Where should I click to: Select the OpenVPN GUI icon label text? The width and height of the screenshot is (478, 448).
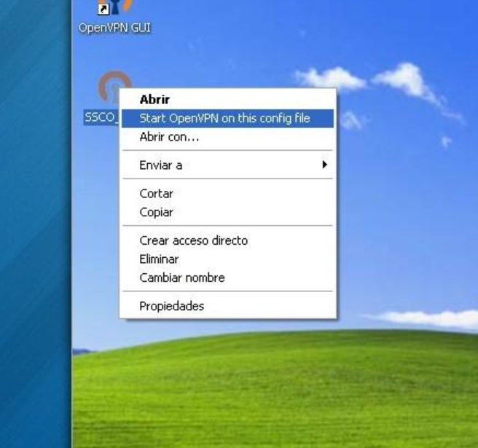tap(115, 28)
